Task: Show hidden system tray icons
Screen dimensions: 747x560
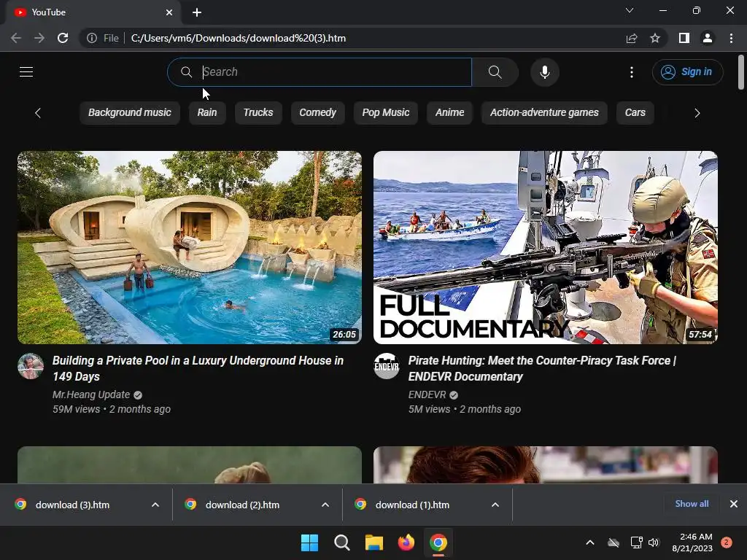Action: 589,542
